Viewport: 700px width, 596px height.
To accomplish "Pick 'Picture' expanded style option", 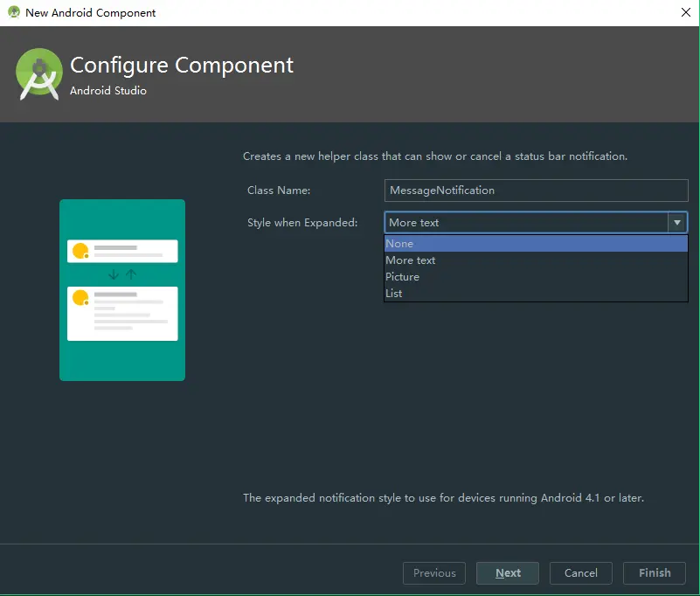I will (536, 277).
